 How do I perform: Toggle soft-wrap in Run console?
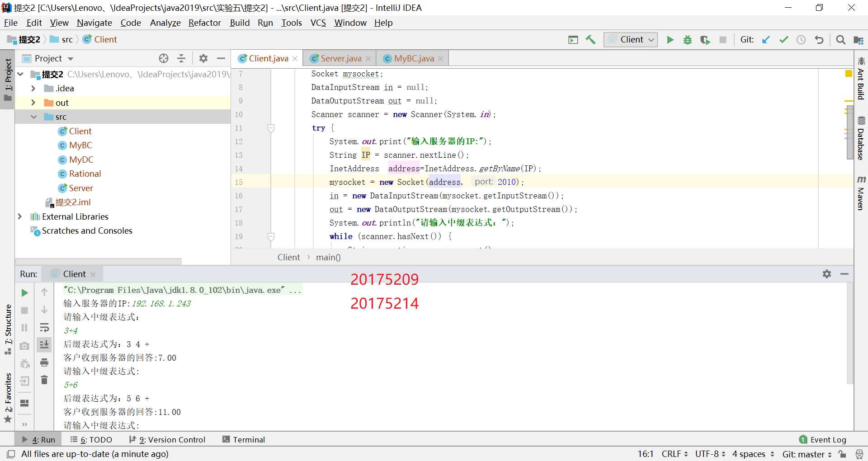tap(44, 328)
